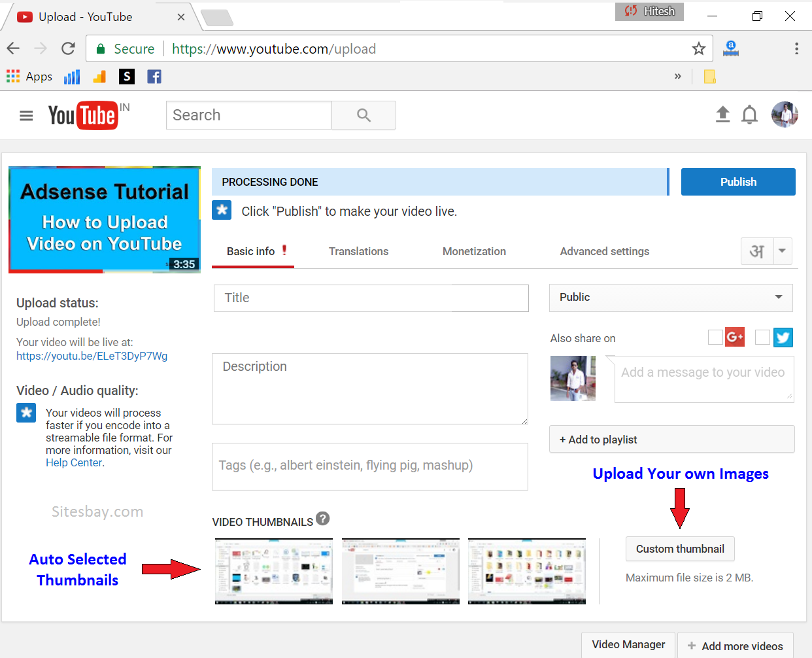
Task: Open the Public privacy dropdown
Action: (671, 298)
